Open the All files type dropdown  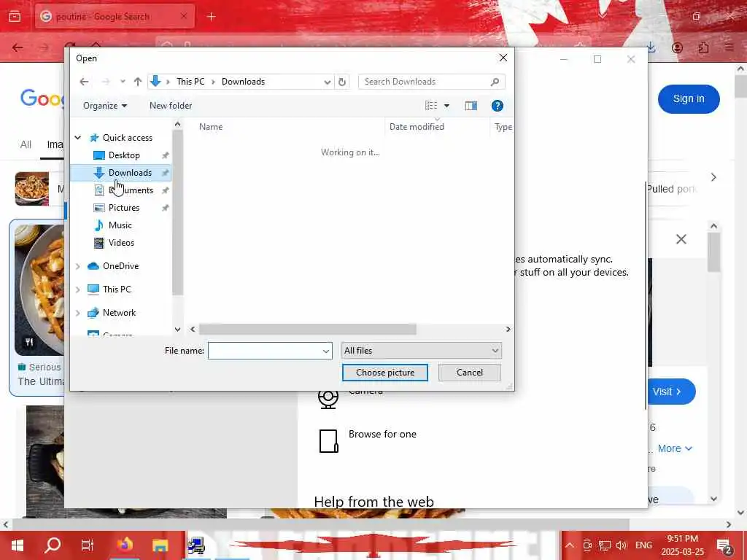[x=421, y=351]
